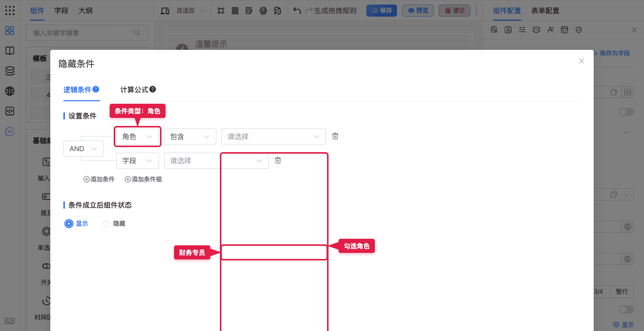Select the 隐藏 radio button
The image size is (644, 331).
point(106,224)
